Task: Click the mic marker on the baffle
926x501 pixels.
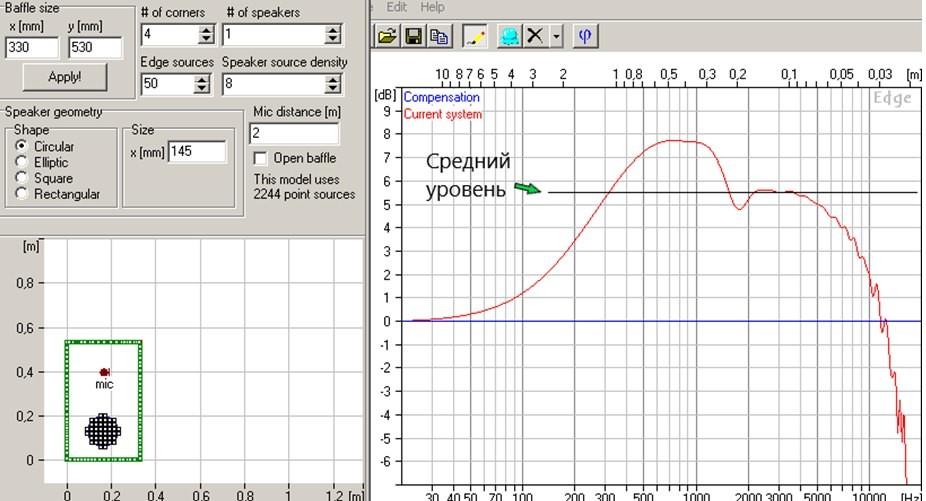Action: pyautogui.click(x=104, y=372)
